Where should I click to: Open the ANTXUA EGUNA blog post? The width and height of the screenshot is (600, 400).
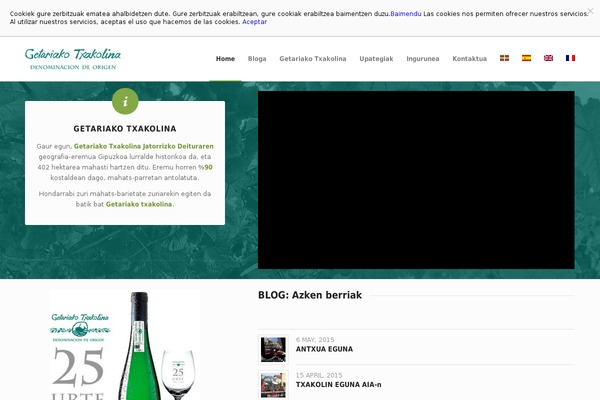324,349
